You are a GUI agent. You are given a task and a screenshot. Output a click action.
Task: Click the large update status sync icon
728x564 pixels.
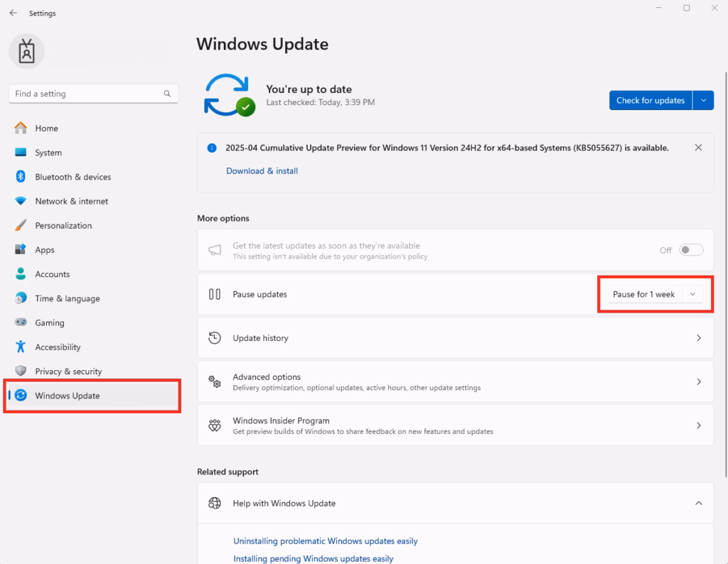230,94
